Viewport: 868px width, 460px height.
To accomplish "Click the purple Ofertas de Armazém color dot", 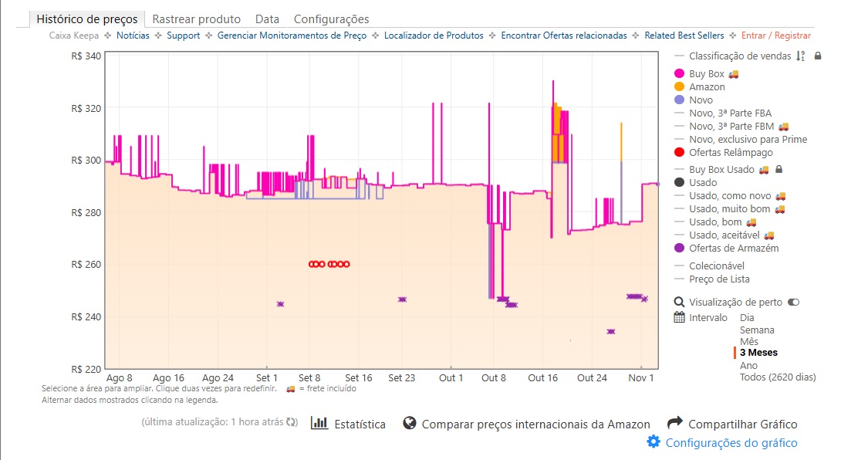I will coord(679,249).
